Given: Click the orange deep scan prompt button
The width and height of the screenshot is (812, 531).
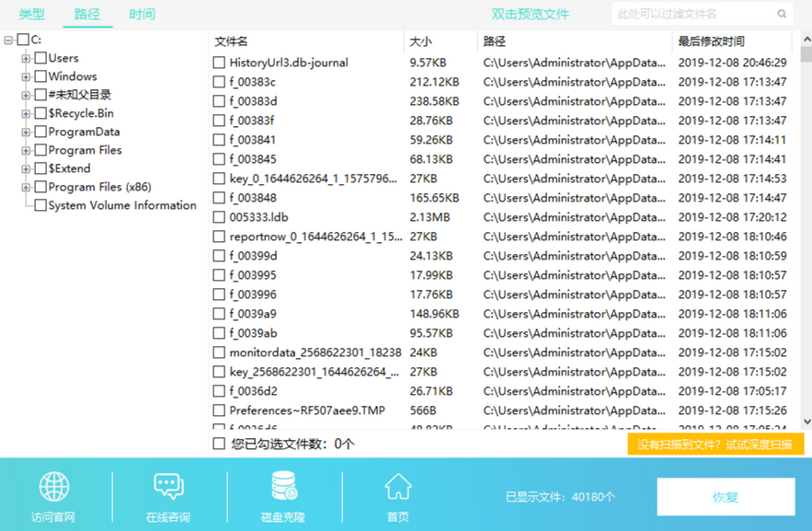Looking at the screenshot, I should (x=715, y=444).
